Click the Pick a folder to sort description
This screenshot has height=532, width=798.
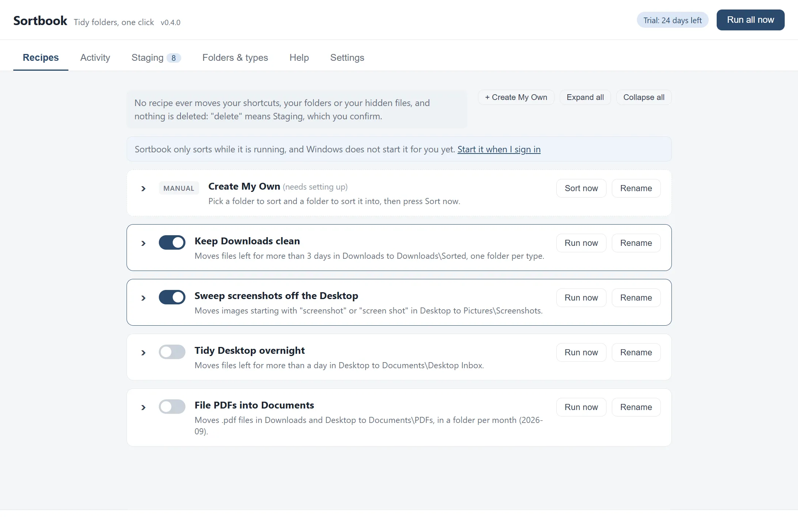pyautogui.click(x=334, y=201)
